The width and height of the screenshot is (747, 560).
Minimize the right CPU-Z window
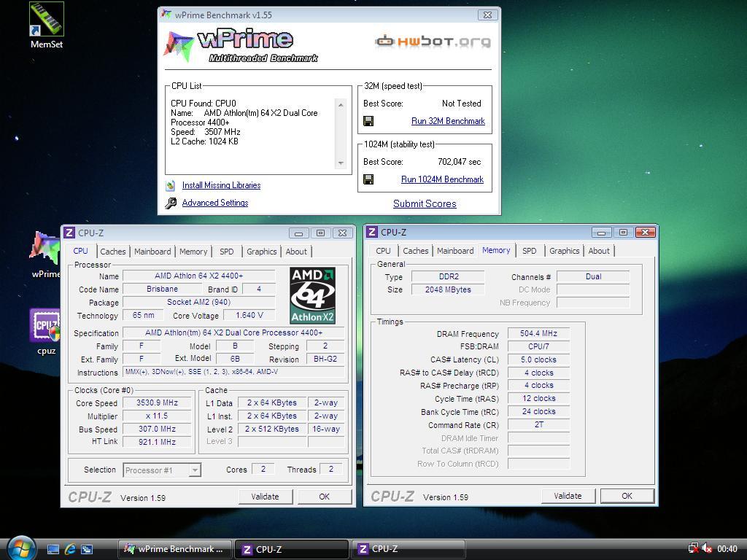(x=602, y=233)
